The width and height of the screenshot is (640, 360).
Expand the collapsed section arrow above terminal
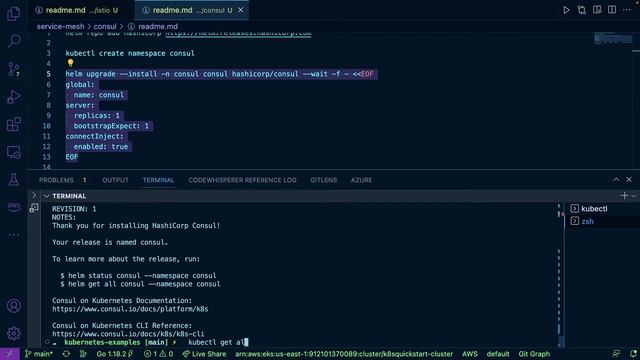click(x=34, y=196)
